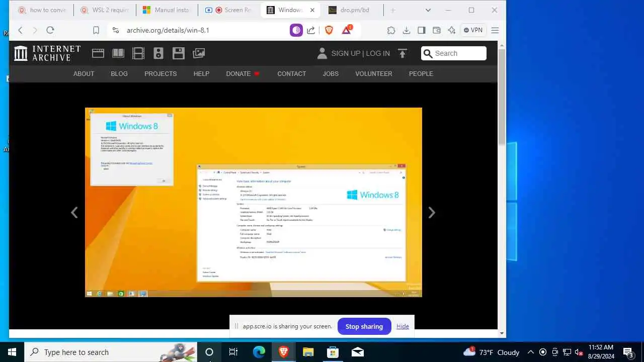Open Microsoft Store from taskbar
The width and height of the screenshot is (644, 362).
coord(333,352)
